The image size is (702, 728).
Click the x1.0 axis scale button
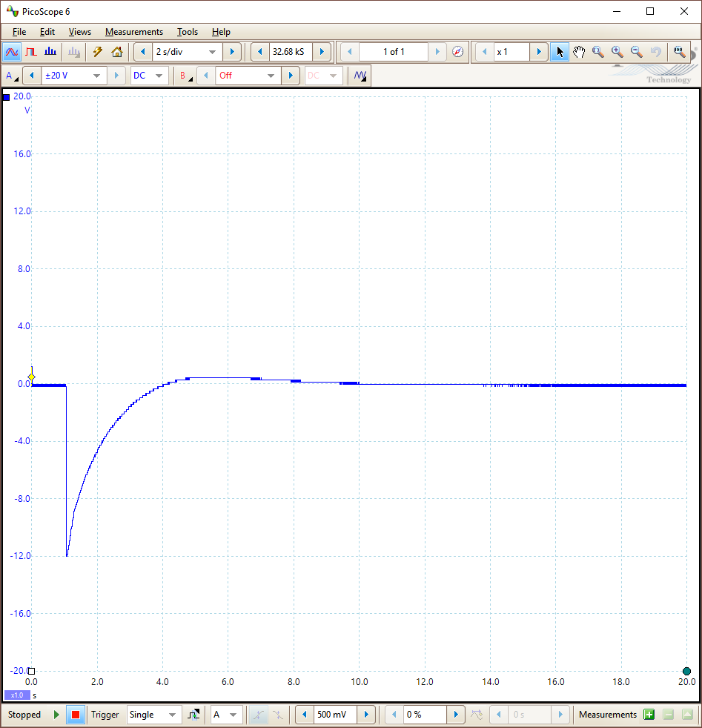point(17,695)
